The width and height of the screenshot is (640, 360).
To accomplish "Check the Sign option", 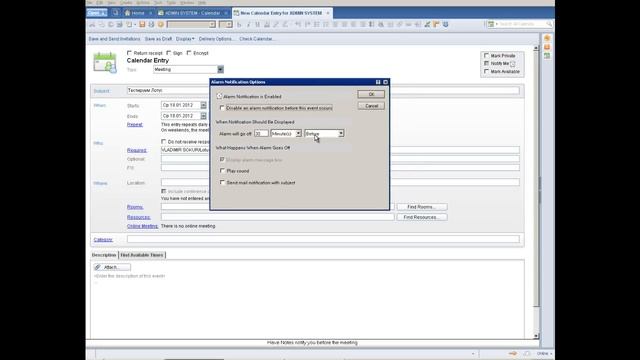I will [169, 53].
